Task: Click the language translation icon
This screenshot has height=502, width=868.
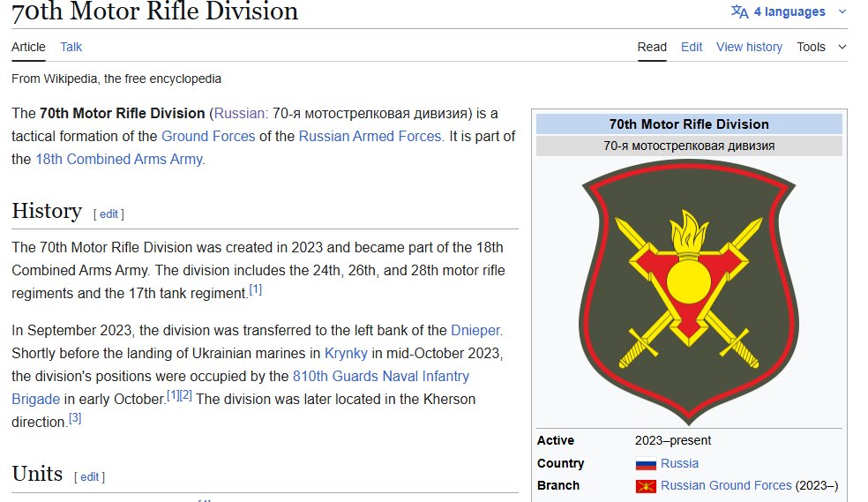Action: (739, 11)
